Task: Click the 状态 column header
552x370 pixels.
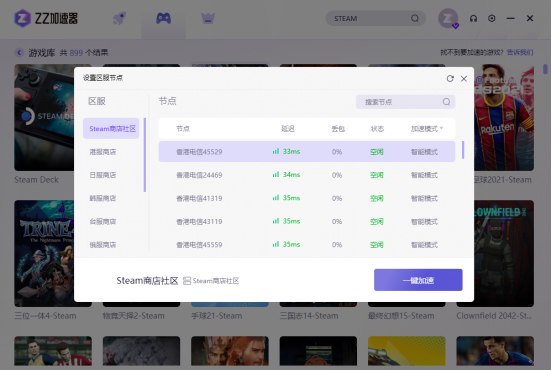Action: pos(377,128)
